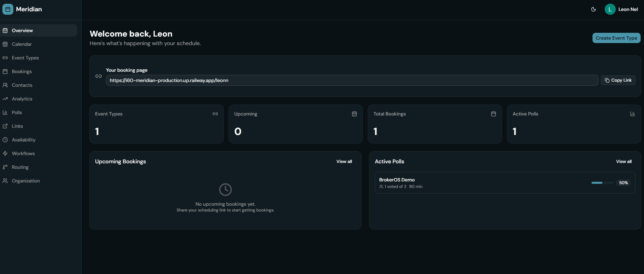Click the clock icon in Upcoming Bookings
Screen dimensions: 644x274
point(225,190)
